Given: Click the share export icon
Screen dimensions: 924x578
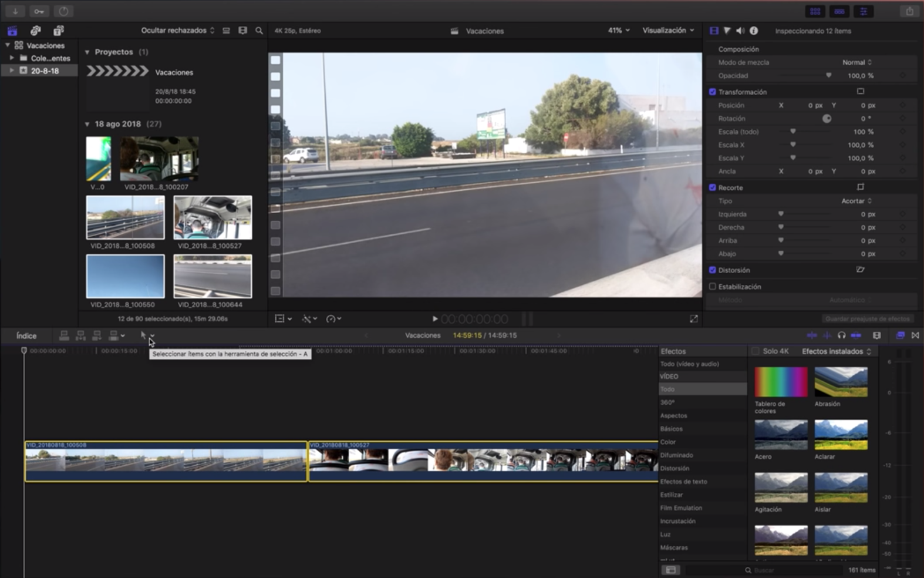Looking at the screenshot, I should (x=909, y=11).
